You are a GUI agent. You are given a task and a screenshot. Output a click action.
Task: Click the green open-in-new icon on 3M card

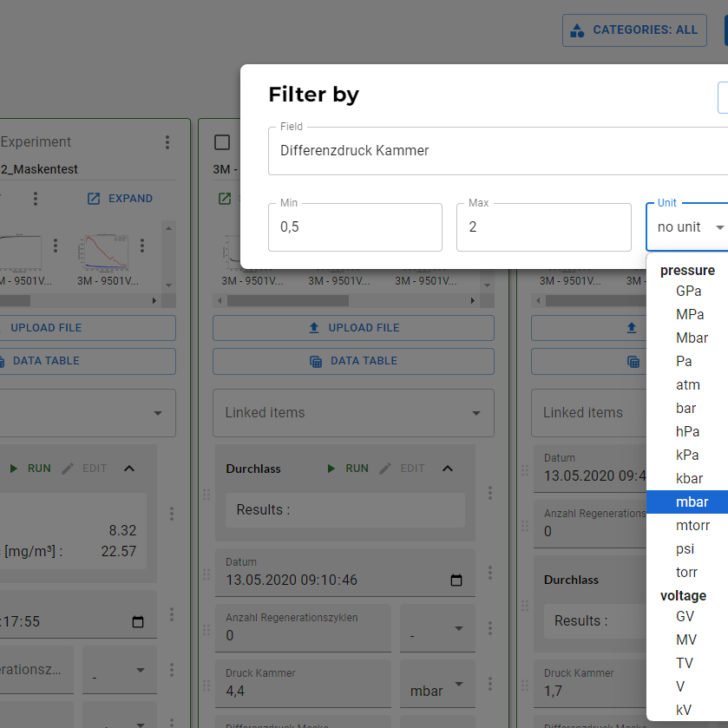click(225, 199)
